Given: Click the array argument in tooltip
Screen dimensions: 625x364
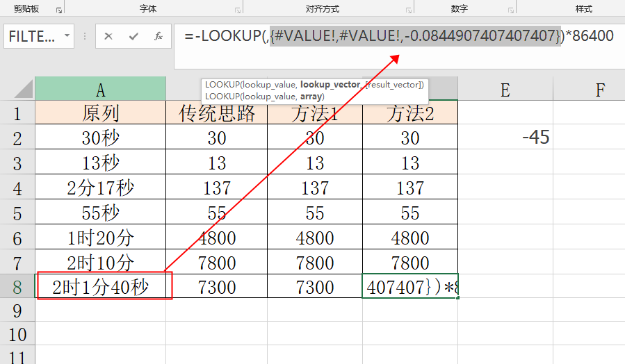Looking at the screenshot, I should click(311, 97).
